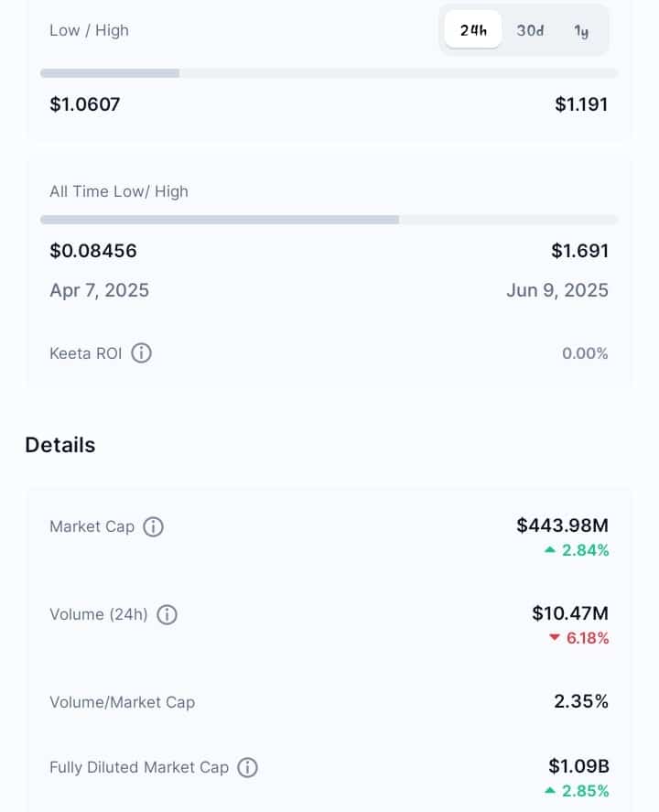The width and height of the screenshot is (659, 812).
Task: Switch to the 30d range tab
Action: click(x=530, y=30)
